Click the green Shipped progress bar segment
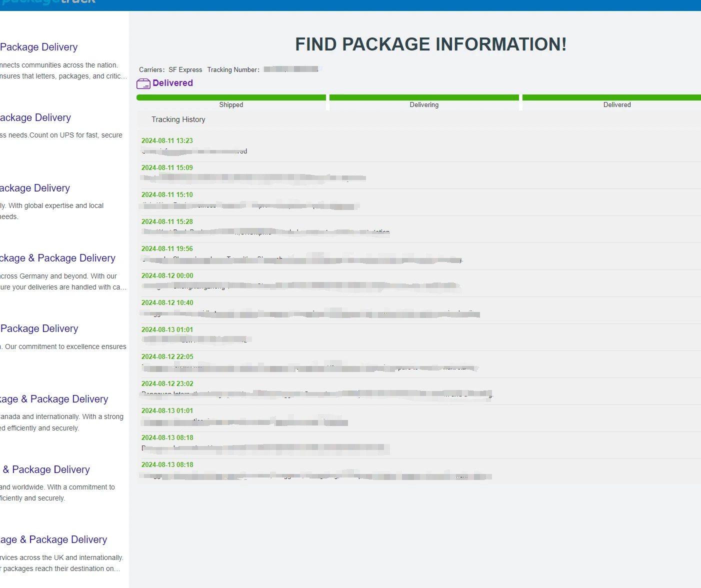This screenshot has width=701, height=588. tap(231, 97)
